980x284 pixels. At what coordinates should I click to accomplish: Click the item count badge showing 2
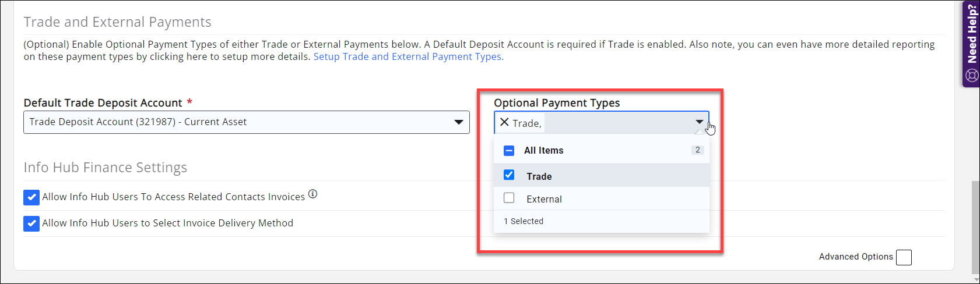[x=697, y=150]
